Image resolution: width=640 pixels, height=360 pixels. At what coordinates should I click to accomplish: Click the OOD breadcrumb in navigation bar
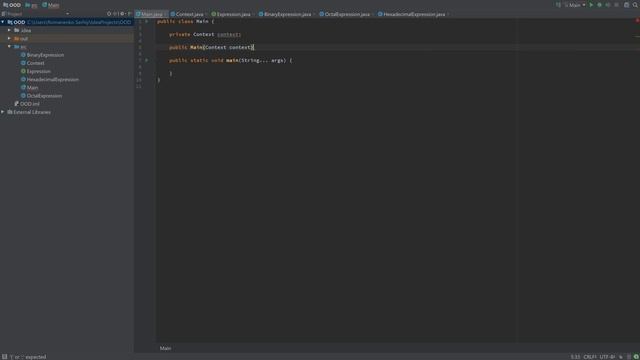(x=12, y=5)
